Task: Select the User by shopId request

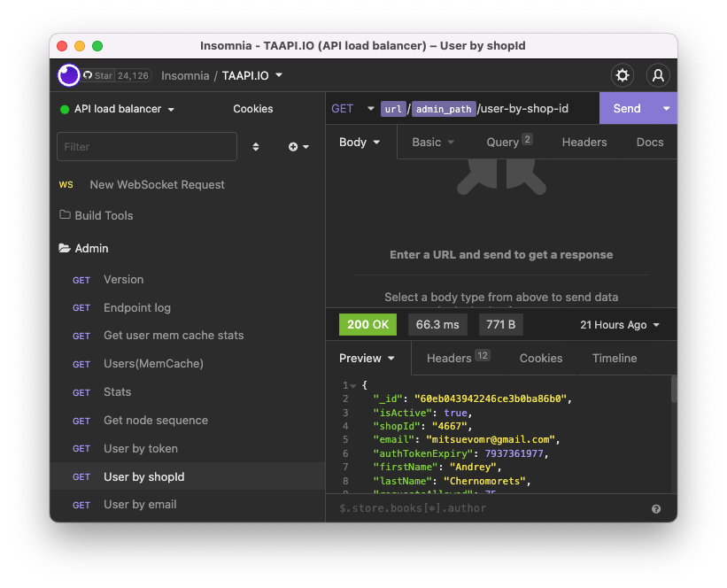Action: [x=188, y=476]
